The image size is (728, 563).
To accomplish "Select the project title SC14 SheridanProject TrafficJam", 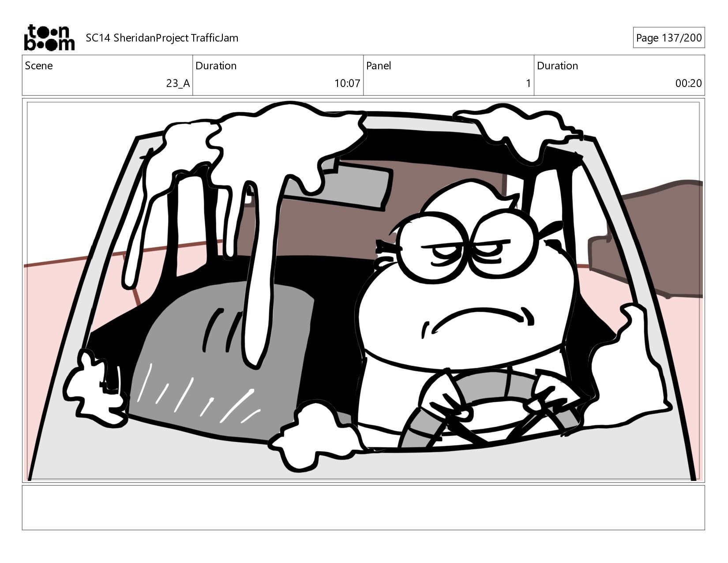I will tap(162, 38).
